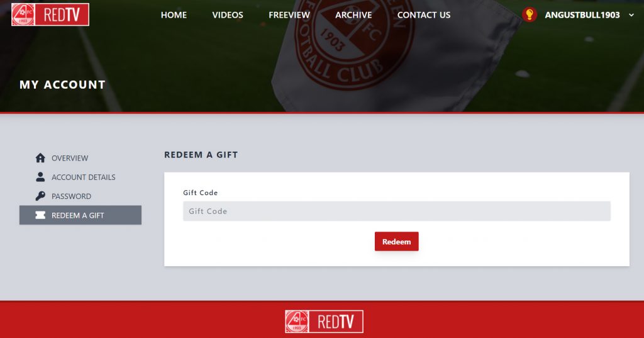644x338 pixels.
Task: Go to the Home page
Action: (x=174, y=15)
